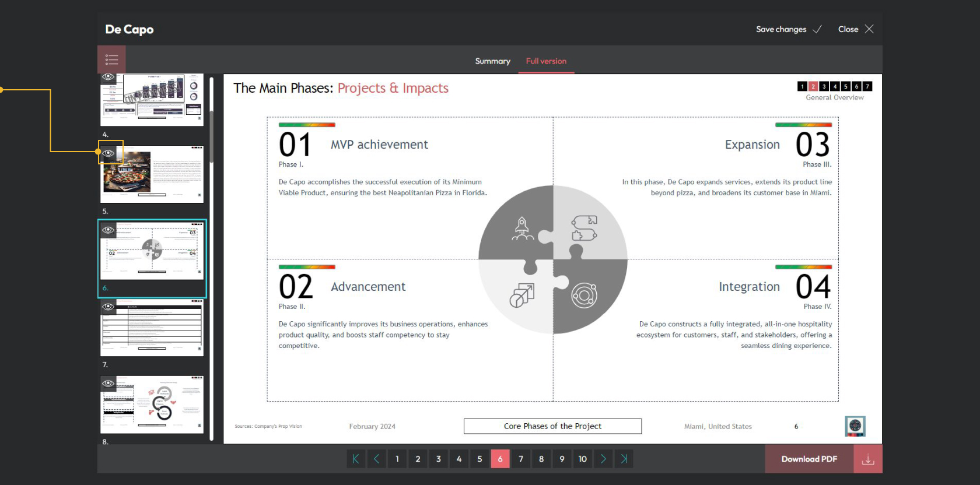Go to page 3 in pagination
The width and height of the screenshot is (980, 485).
click(438, 459)
